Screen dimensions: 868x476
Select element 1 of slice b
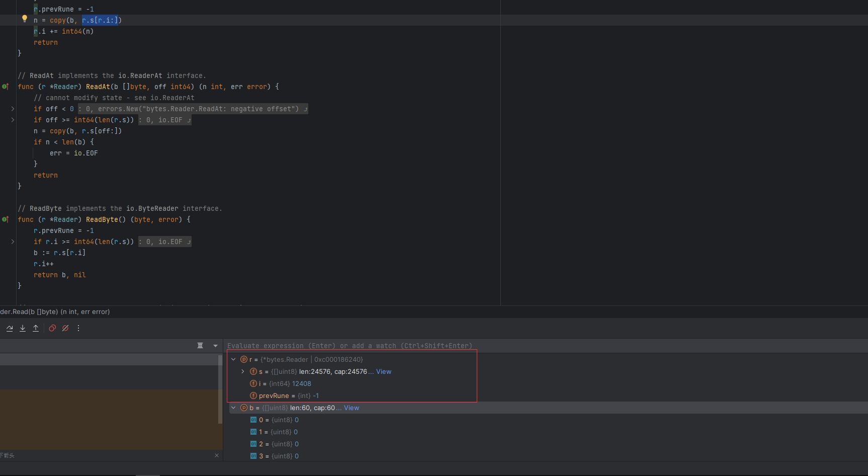point(548,432)
